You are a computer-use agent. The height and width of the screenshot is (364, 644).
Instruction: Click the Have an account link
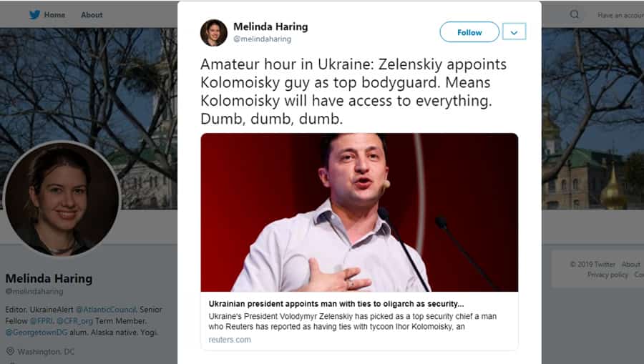click(620, 15)
